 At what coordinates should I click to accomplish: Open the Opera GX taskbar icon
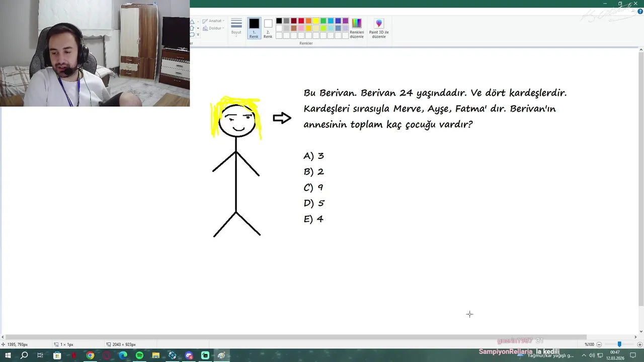coord(107,355)
